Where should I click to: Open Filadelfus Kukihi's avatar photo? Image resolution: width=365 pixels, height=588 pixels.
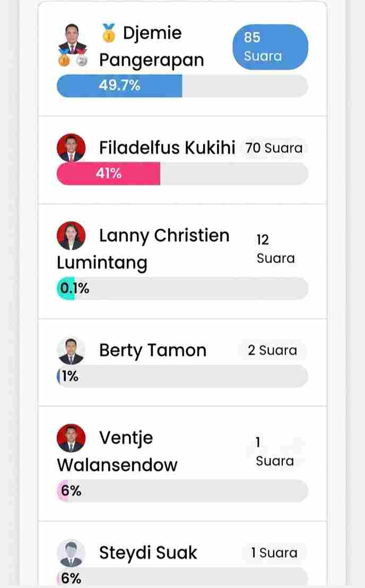click(71, 148)
